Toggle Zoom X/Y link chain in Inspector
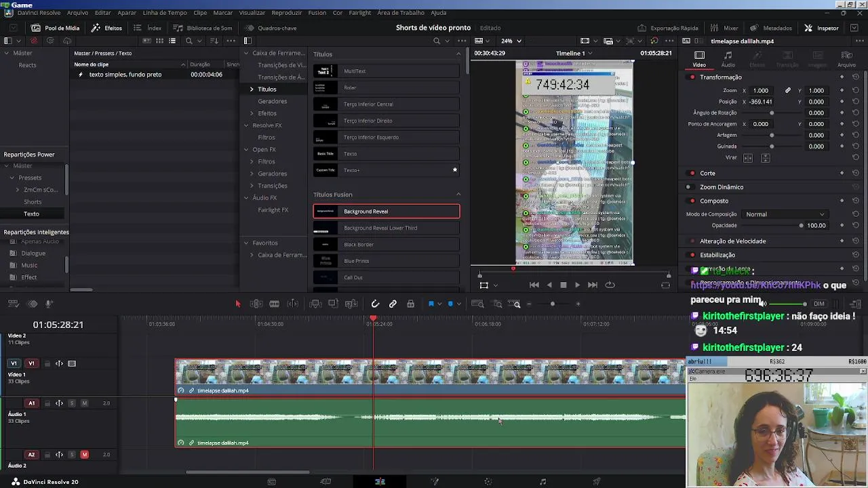The image size is (868, 488). [x=788, y=90]
